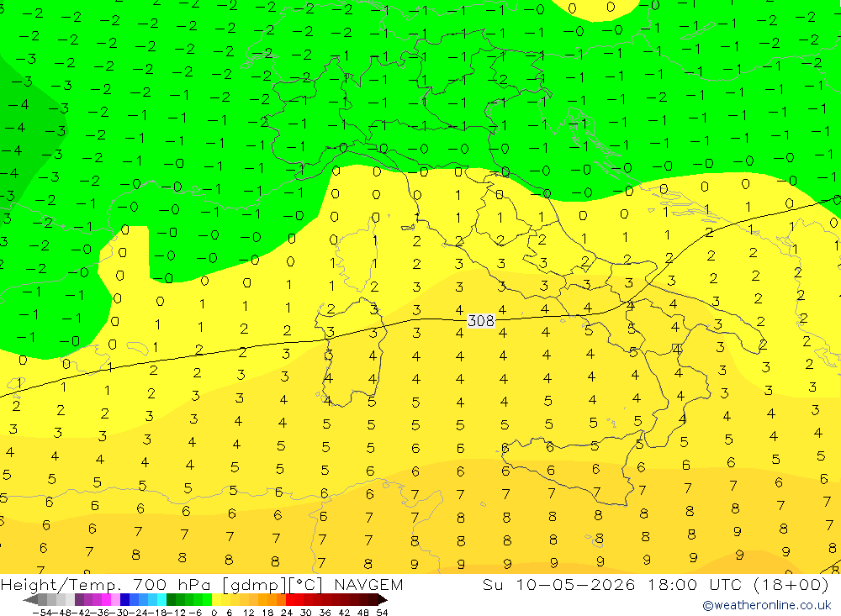Click the gray left arrow of the legend
The height and width of the screenshot is (616, 841).
pos(30,599)
